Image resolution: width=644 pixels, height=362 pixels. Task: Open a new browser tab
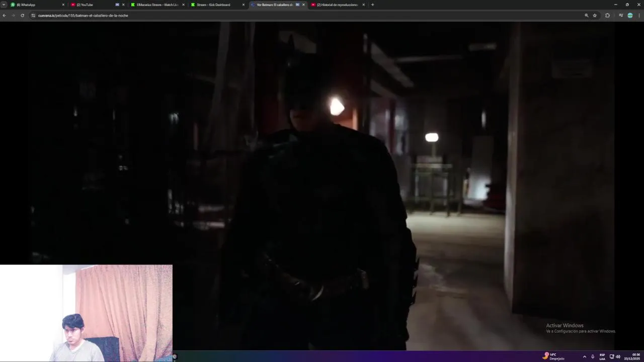coord(372,5)
